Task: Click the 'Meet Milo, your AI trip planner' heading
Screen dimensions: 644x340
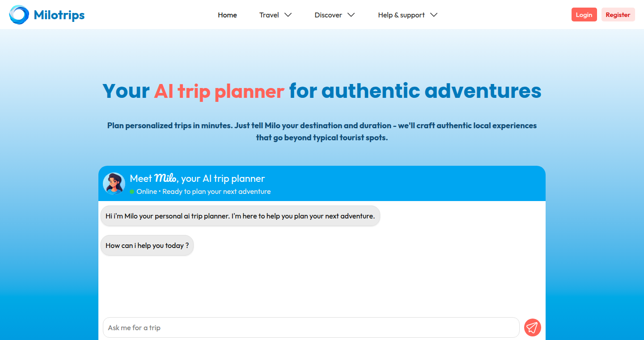Action: pyautogui.click(x=197, y=178)
